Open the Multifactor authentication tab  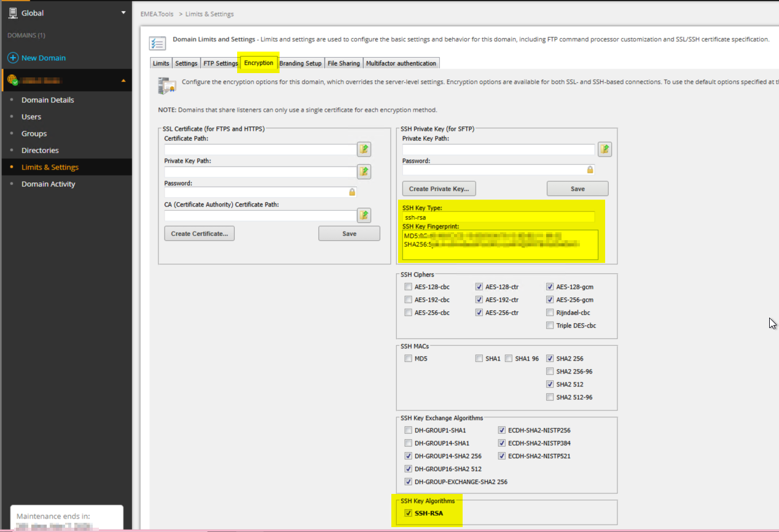tap(401, 63)
